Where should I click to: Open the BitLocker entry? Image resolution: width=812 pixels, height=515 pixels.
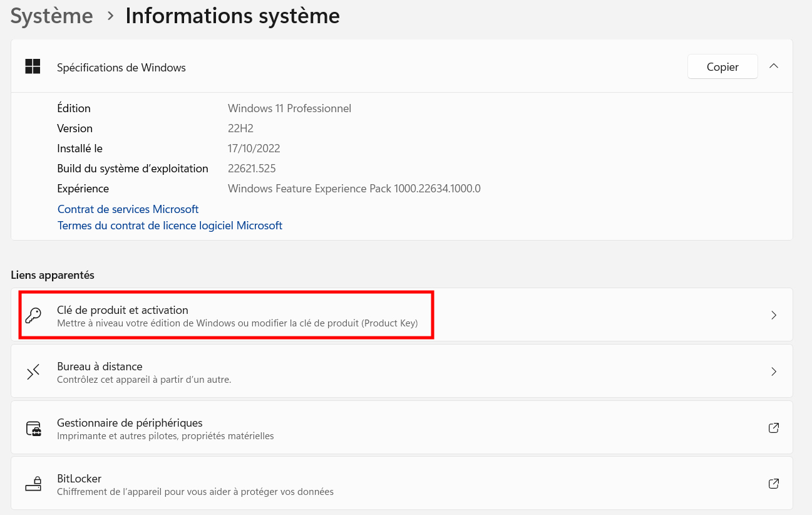tap(402, 484)
